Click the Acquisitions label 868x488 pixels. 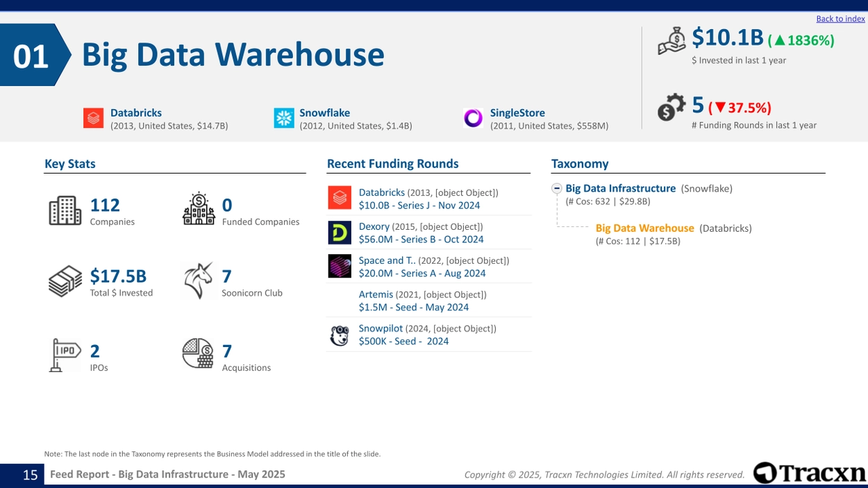point(247,368)
